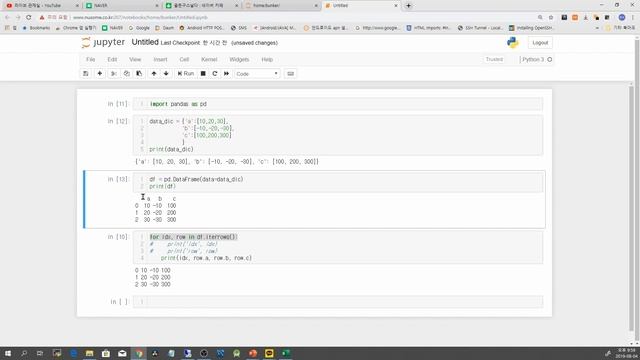Screen dimensions: 640x360
Task: Open the Chrome icon in the taskbar
Action: [x=139, y=353]
